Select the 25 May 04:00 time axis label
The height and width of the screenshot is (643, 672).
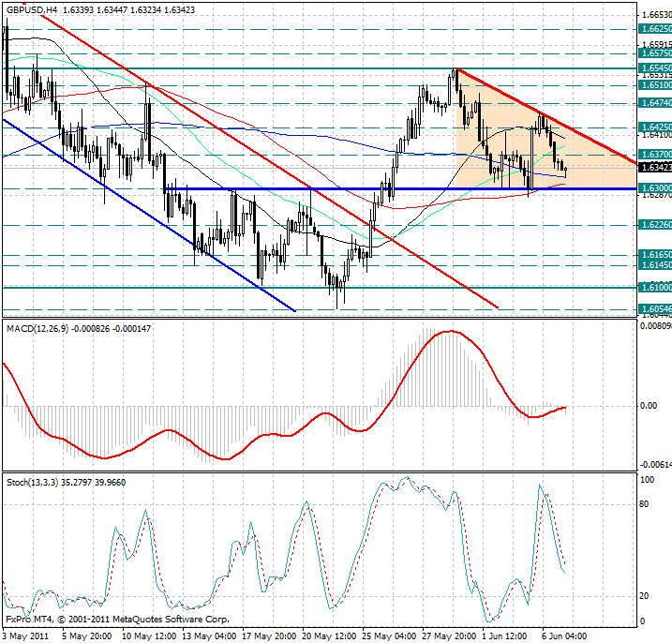pos(389,636)
